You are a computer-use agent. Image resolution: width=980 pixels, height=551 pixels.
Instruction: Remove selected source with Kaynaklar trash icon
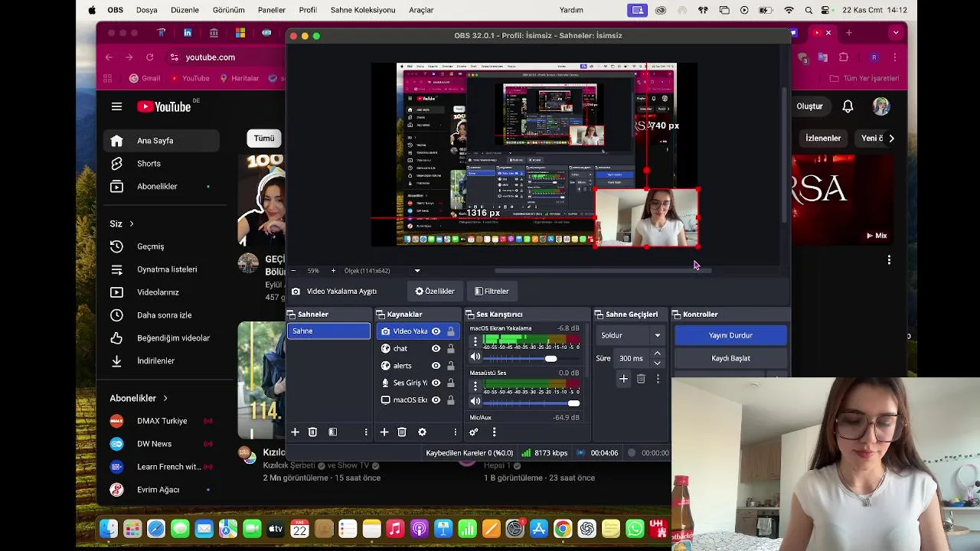[x=402, y=432]
